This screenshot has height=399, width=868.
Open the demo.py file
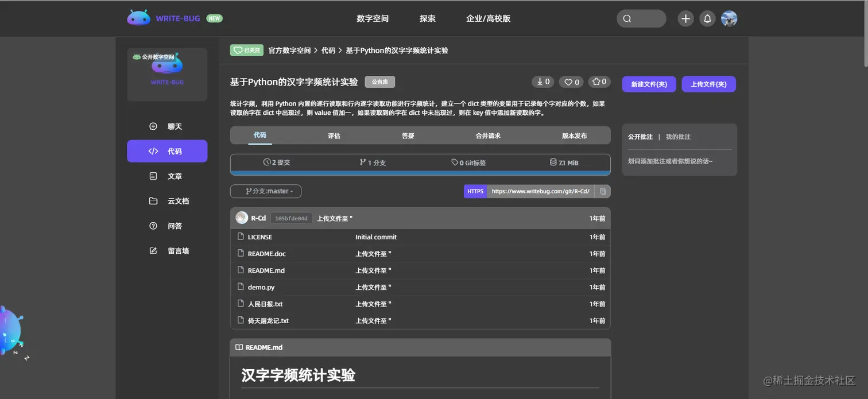point(261,287)
